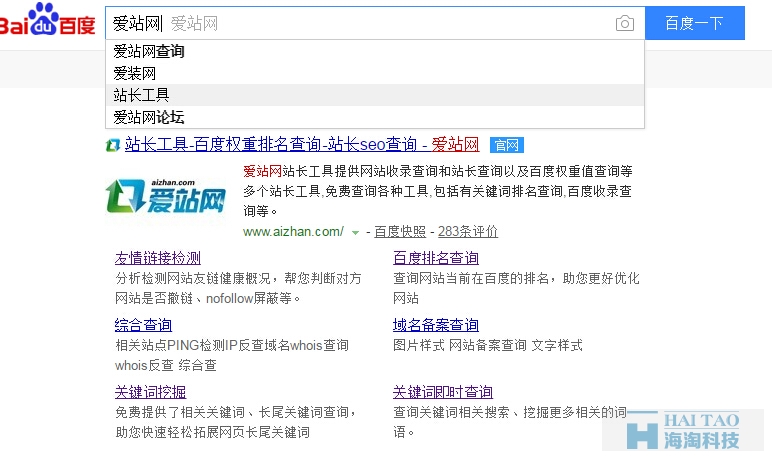
Task: Open sublink 关键词挖掘
Action: 150,391
